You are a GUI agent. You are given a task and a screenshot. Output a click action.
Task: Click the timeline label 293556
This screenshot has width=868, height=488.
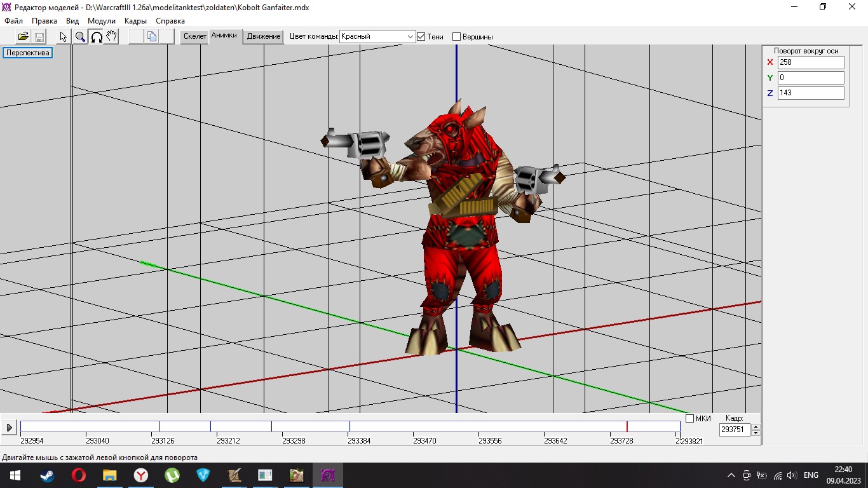[490, 441]
